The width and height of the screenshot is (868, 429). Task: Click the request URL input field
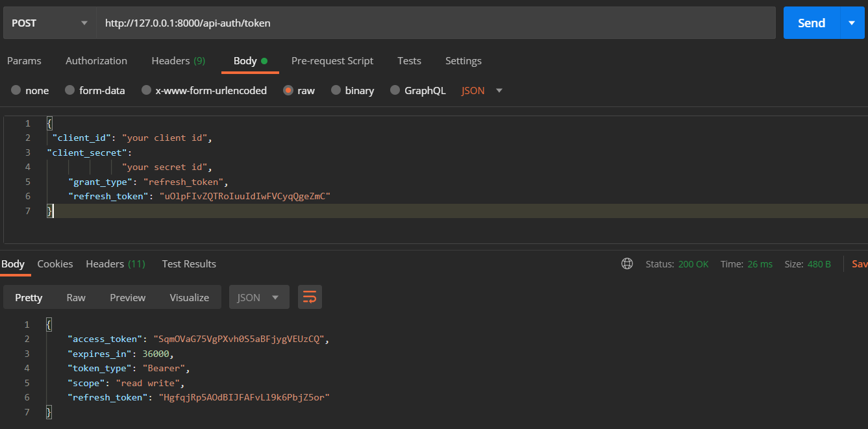click(x=435, y=23)
